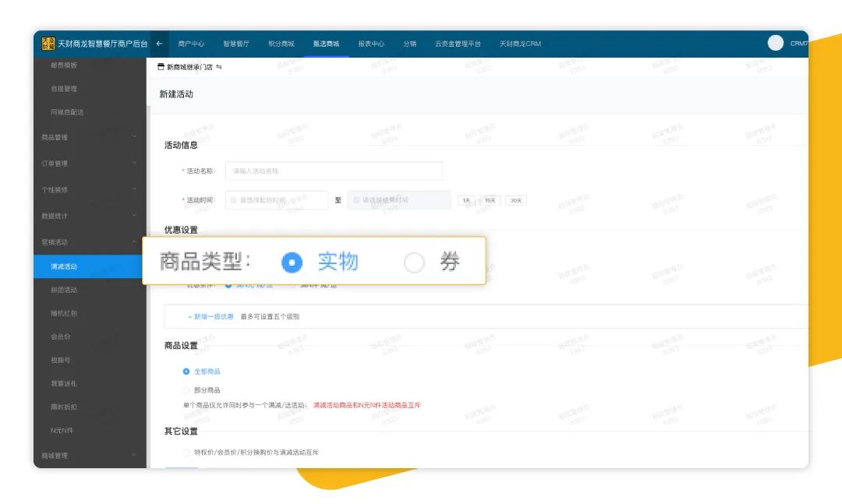Select 满减活动 in sidebar
This screenshot has height=504, width=842.
[89, 266]
